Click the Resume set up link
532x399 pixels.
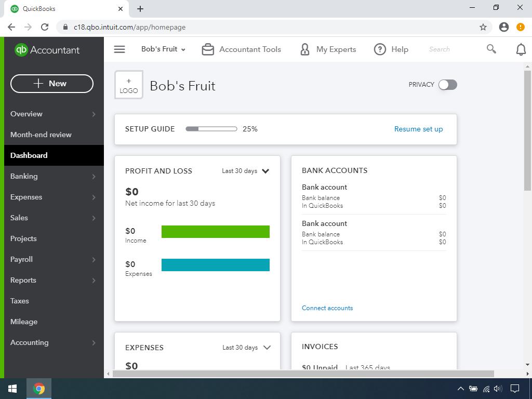pyautogui.click(x=418, y=129)
